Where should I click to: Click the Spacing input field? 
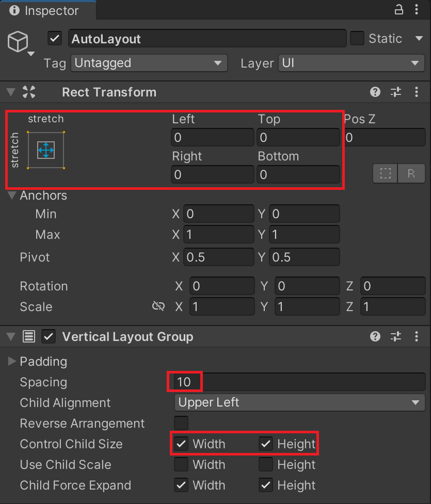point(184,382)
